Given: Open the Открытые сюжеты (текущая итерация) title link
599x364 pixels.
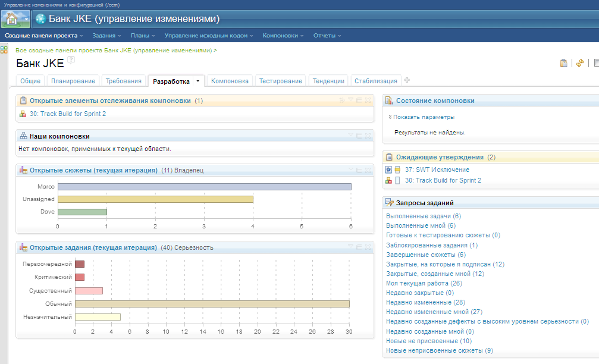Looking at the screenshot, I should click(93, 170).
